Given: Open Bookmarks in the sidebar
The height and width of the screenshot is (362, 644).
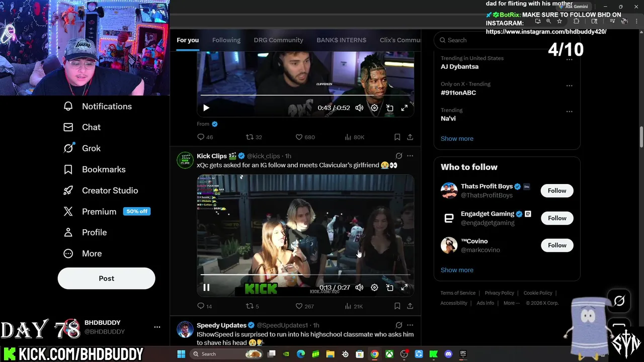Looking at the screenshot, I should 94,169.
